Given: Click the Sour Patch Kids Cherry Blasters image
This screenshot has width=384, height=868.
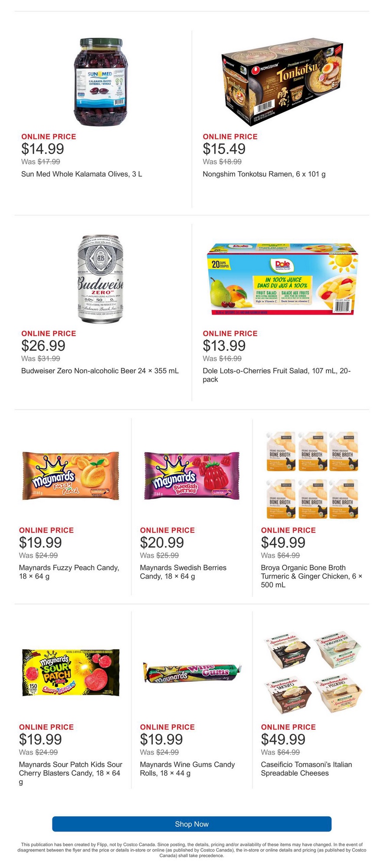Looking at the screenshot, I should pyautogui.click(x=71, y=673).
